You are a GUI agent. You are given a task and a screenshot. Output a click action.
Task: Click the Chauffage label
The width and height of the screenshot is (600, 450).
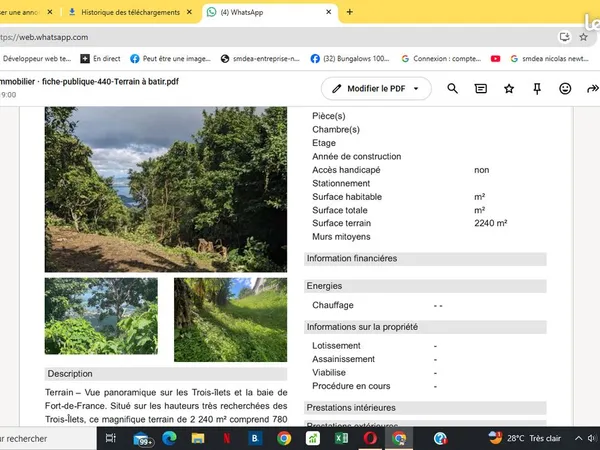coord(333,305)
